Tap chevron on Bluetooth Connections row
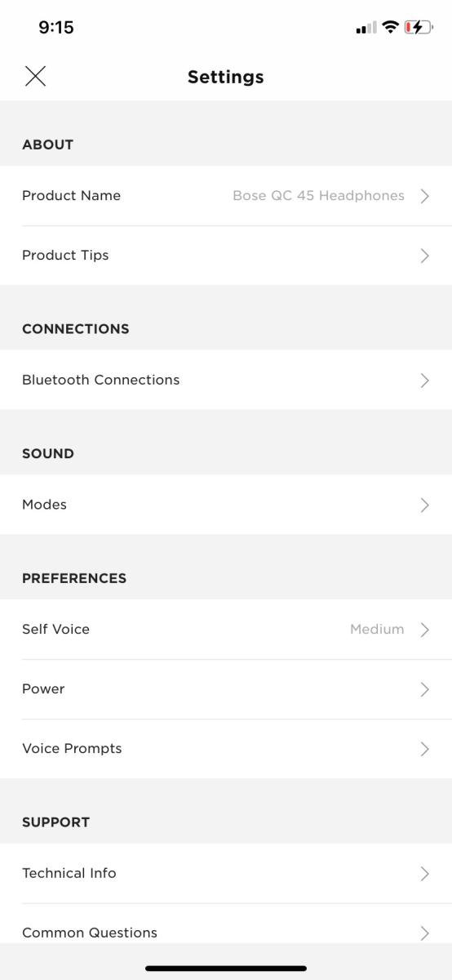452x980 pixels. click(x=424, y=380)
